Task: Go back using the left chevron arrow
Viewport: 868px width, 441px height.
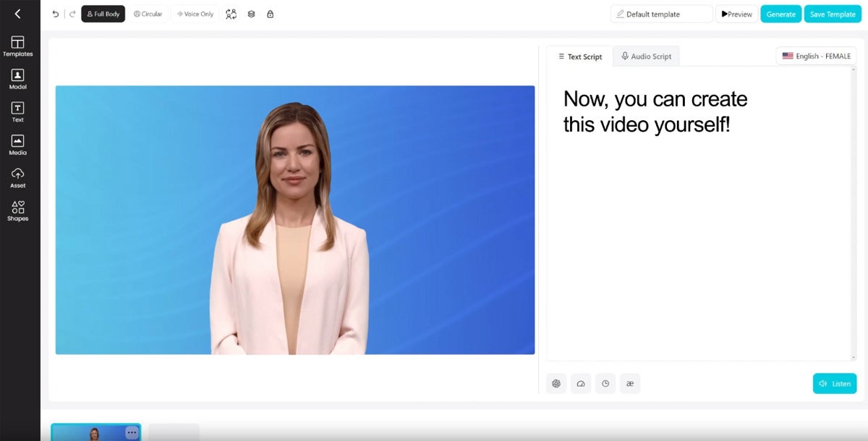Action: pos(17,14)
